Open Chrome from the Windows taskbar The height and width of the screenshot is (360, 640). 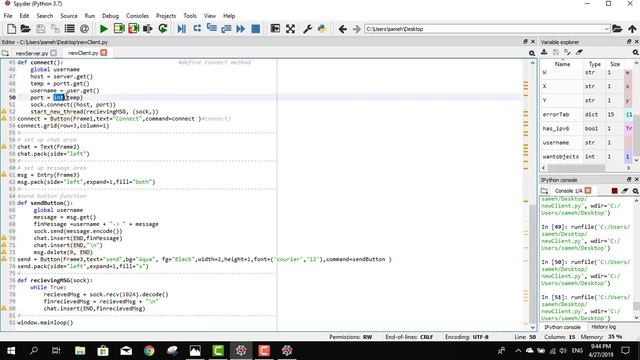[149, 351]
